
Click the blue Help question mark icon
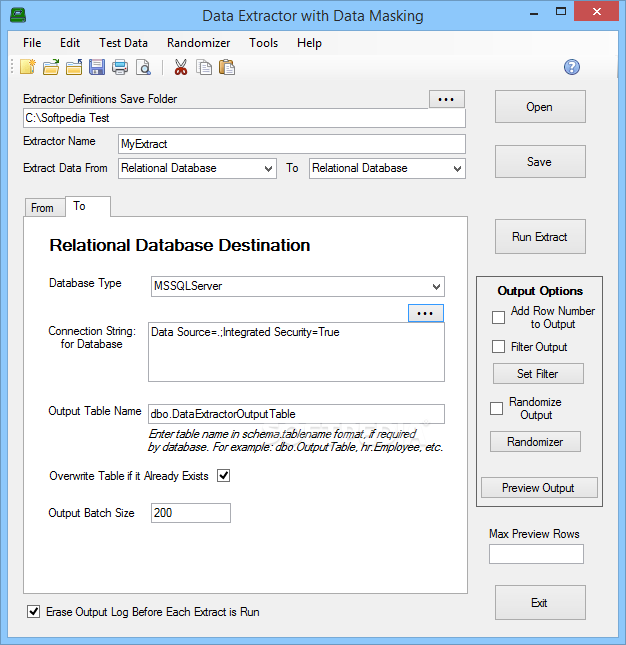[x=572, y=67]
